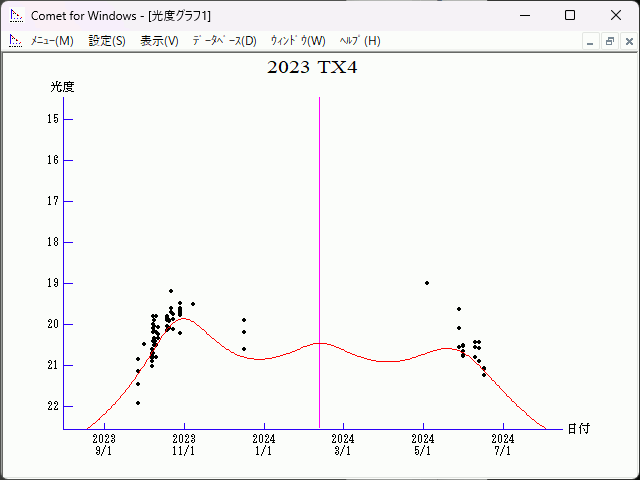Click the magnitude 17 axis tick label
Screen dimensions: 640x480
tap(53, 201)
